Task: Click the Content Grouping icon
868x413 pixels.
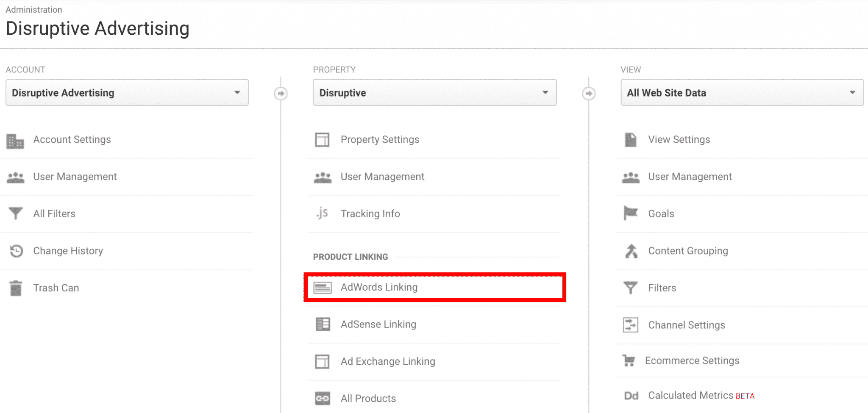Action: point(631,251)
